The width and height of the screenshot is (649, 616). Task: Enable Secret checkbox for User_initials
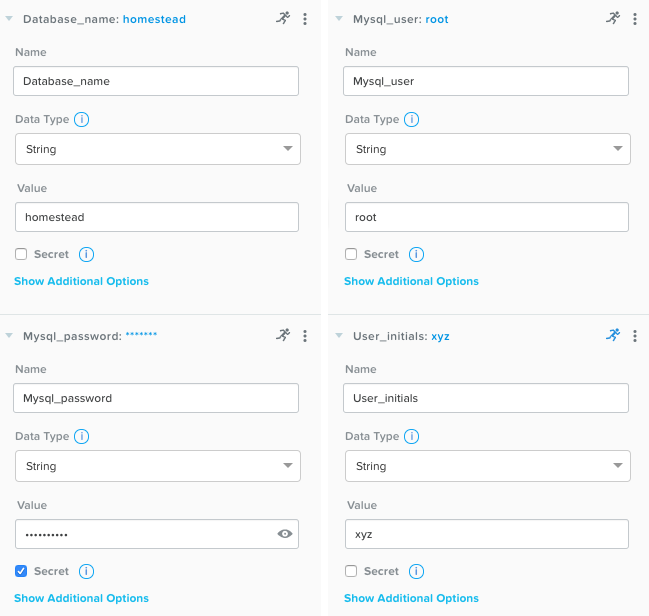point(351,571)
